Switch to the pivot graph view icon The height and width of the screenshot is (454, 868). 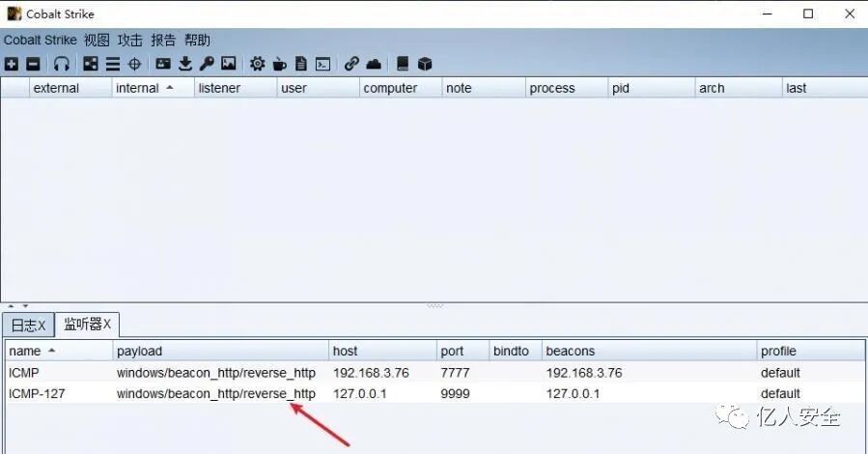coord(90,64)
